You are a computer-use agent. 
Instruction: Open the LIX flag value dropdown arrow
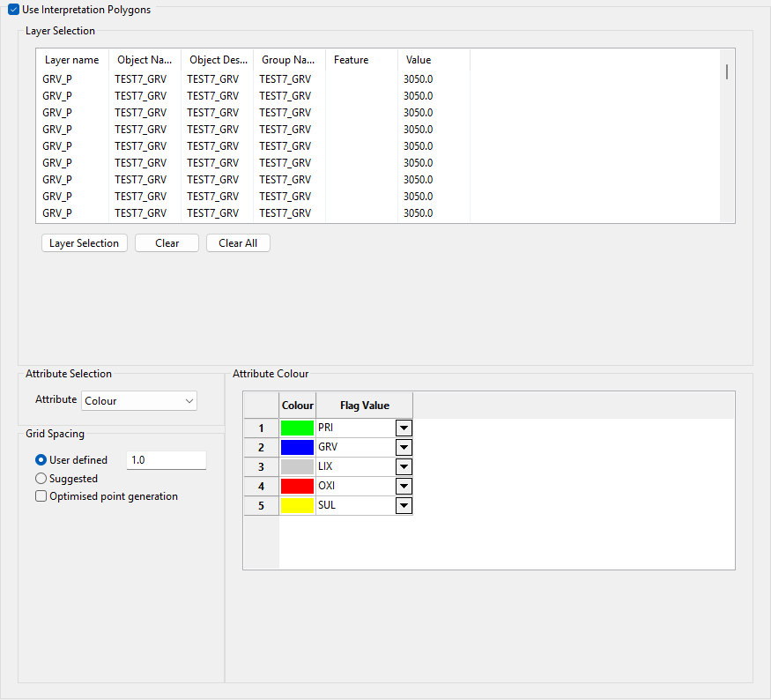(404, 467)
